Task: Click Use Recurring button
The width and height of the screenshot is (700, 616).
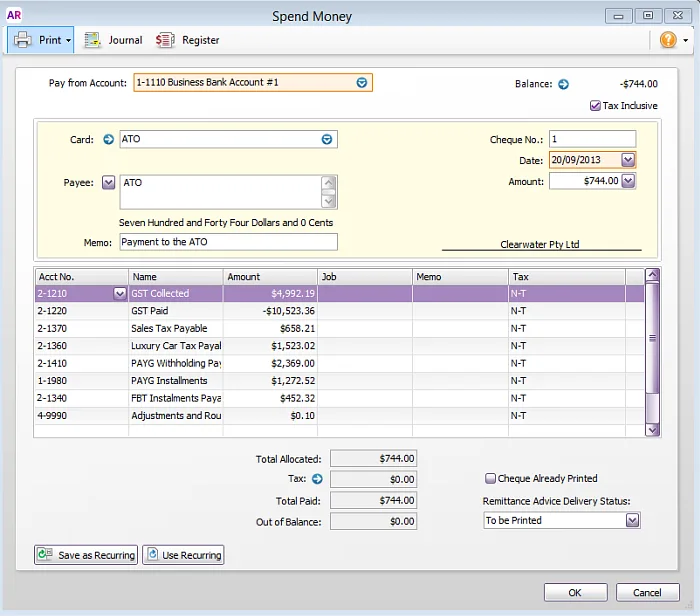Action: [x=183, y=555]
